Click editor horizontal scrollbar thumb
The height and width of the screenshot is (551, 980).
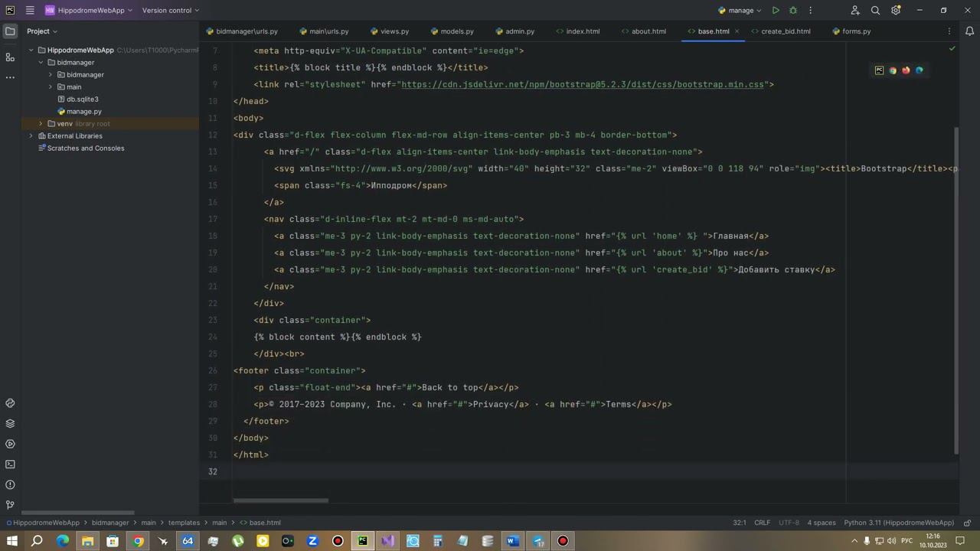pyautogui.click(x=281, y=501)
